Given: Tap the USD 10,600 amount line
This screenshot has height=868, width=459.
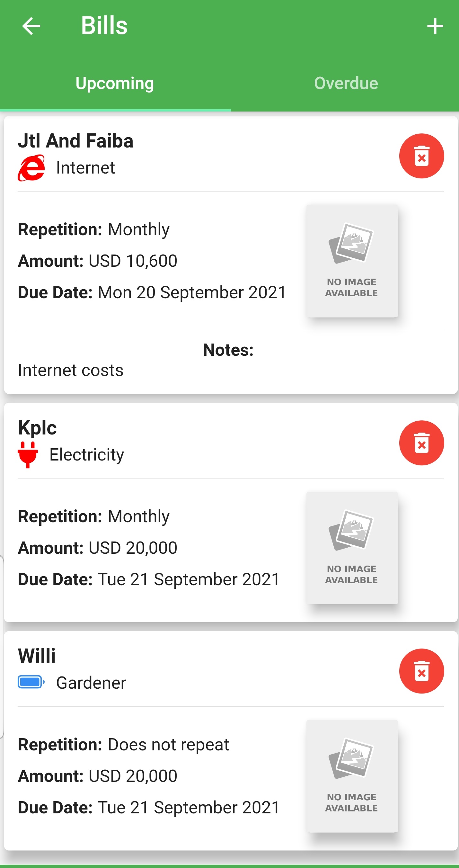Looking at the screenshot, I should click(x=98, y=261).
